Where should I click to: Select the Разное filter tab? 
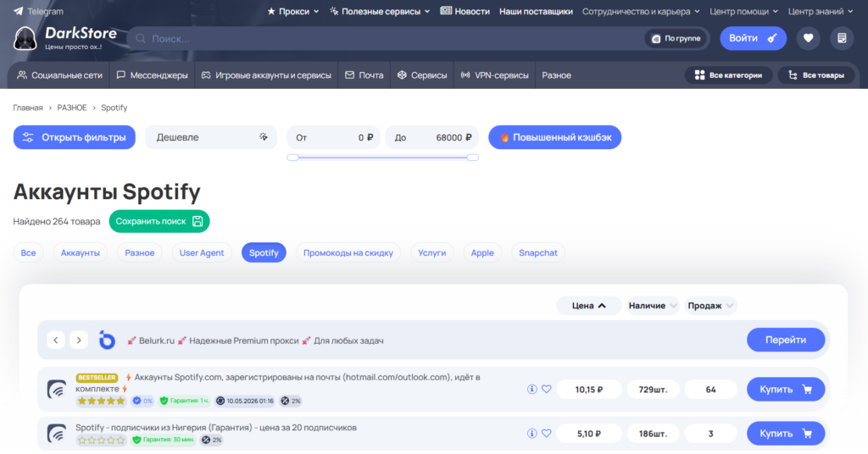[140, 252]
